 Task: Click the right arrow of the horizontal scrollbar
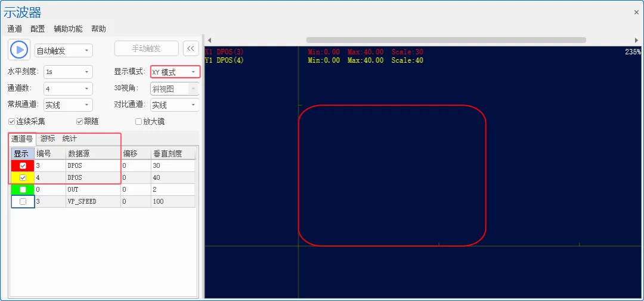(x=636, y=40)
